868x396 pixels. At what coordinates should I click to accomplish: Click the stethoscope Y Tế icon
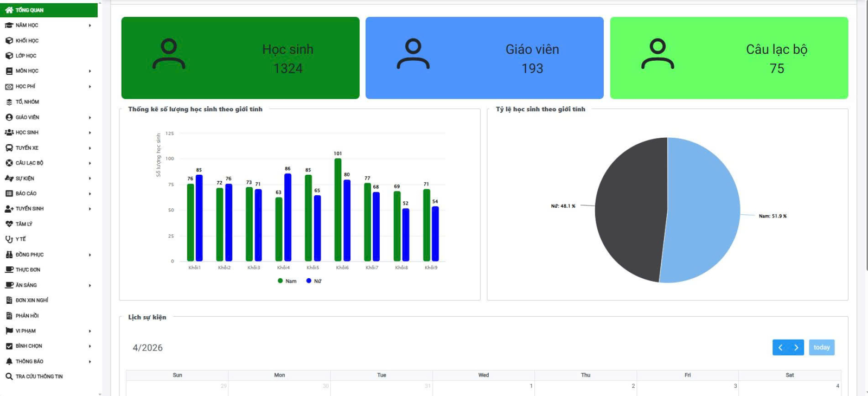click(x=9, y=239)
